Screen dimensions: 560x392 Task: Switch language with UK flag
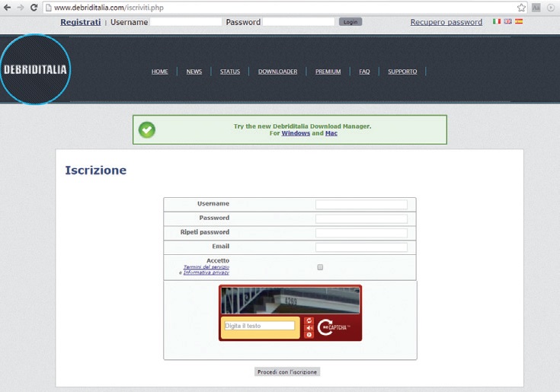508,21
